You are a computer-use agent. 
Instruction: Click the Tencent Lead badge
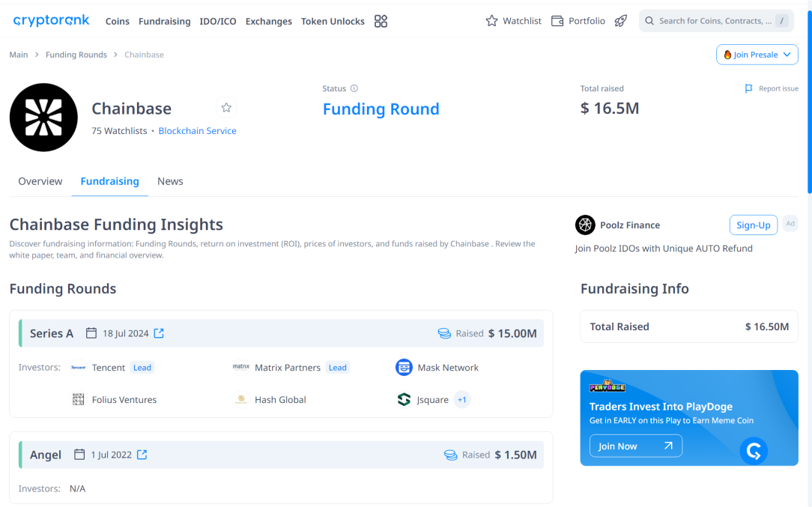pyautogui.click(x=142, y=367)
